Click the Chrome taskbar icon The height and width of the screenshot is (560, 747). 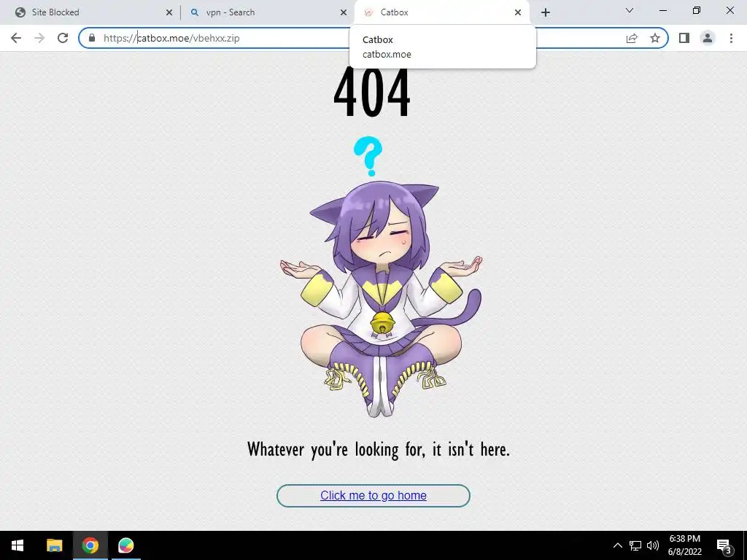click(x=90, y=545)
